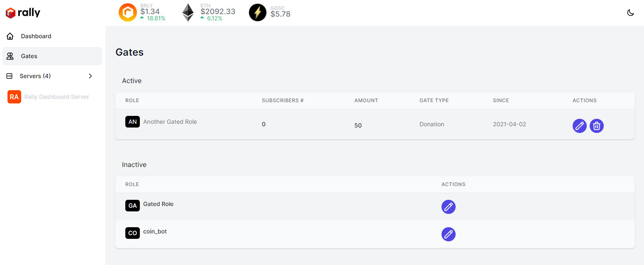Edit the inactive Gated Role gate
This screenshot has height=265, width=644.
[x=449, y=207]
